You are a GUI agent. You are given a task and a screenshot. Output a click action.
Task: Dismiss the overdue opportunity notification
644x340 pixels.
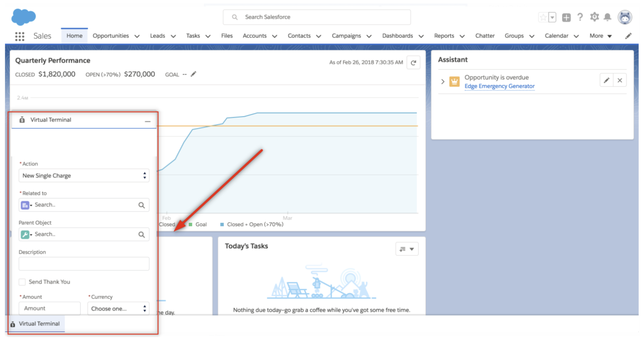[x=620, y=80]
